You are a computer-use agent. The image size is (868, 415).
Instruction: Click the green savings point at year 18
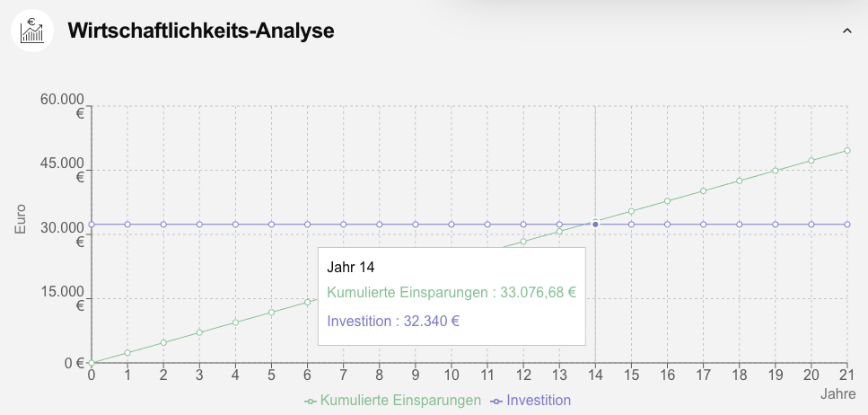740,181
